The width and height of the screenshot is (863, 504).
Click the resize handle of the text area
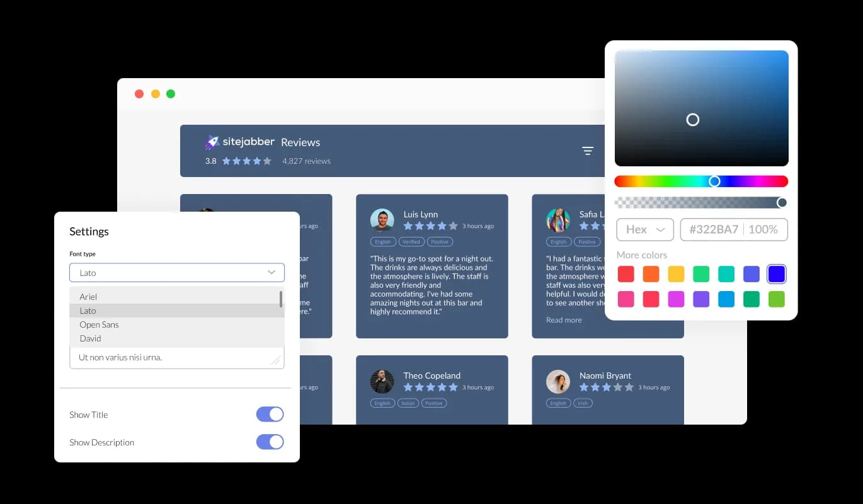click(275, 360)
